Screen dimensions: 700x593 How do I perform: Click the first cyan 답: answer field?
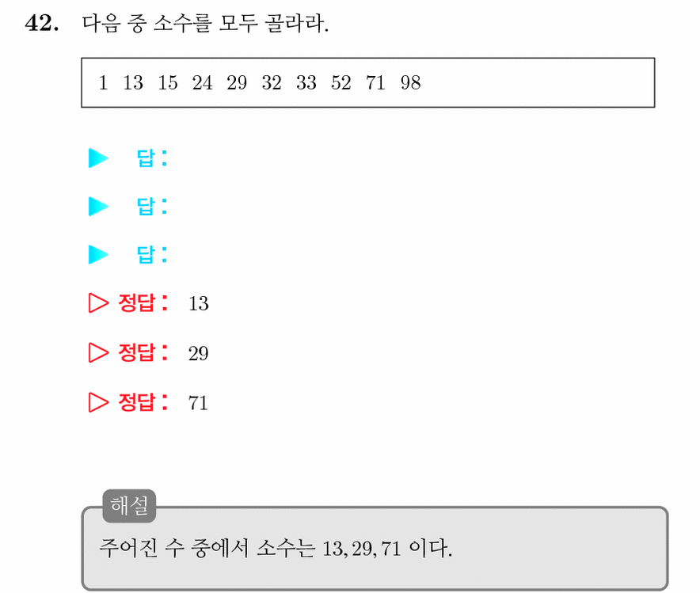pos(152,158)
